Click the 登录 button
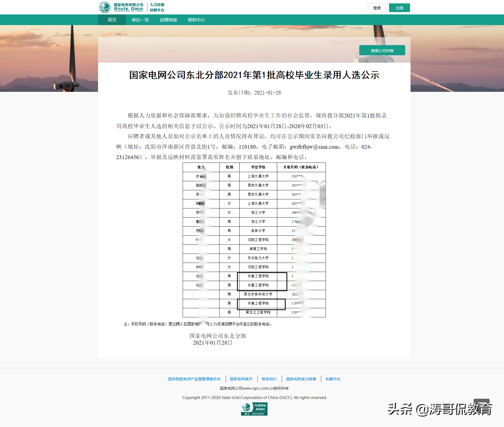Screen dimensions: 504x427 (377, 8)
